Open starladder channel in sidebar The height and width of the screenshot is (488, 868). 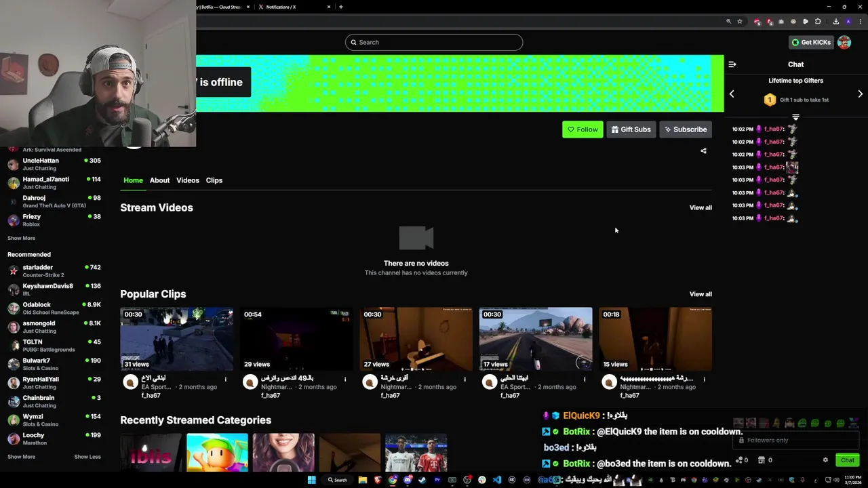(54, 270)
